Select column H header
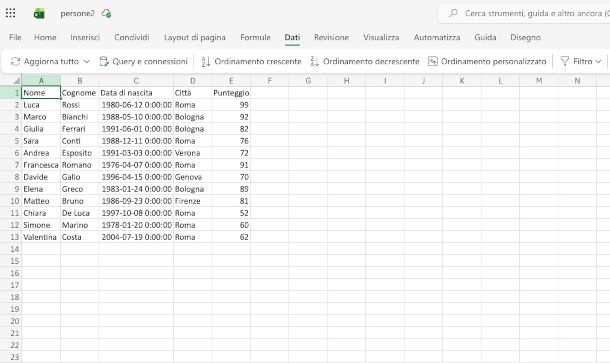610x363 pixels. click(x=346, y=81)
